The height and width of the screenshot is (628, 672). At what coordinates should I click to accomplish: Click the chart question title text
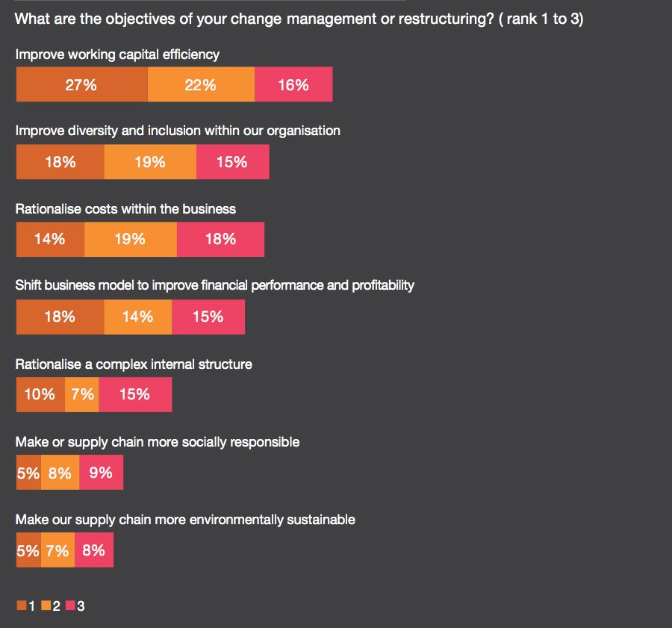click(x=299, y=19)
